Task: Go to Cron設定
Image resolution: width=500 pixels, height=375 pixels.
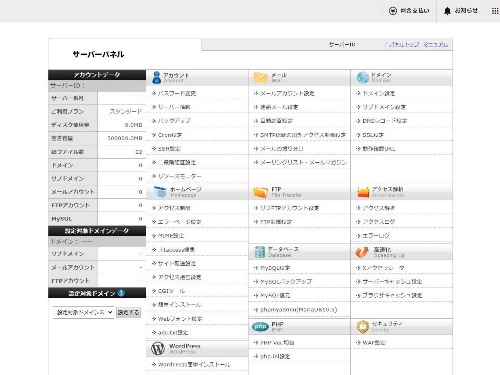Action: [x=170, y=135]
